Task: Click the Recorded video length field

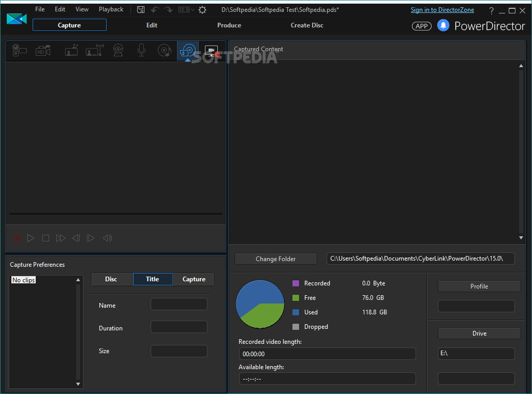Action: pyautogui.click(x=328, y=354)
